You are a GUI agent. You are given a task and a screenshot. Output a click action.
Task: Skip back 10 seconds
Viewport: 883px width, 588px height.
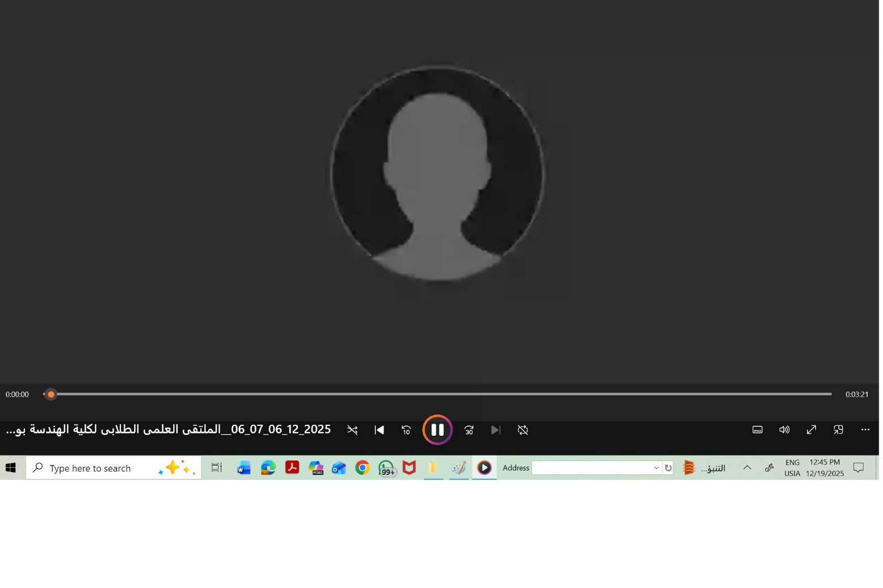coord(406,430)
